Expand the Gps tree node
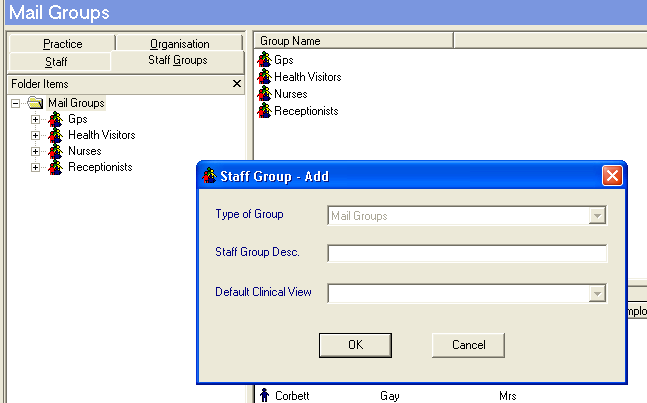Viewport: 647px width, 403px height. click(35, 119)
